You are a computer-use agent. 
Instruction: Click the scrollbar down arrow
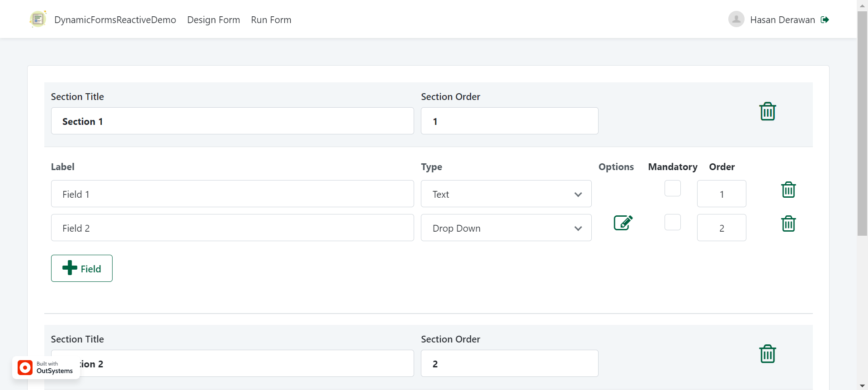pyautogui.click(x=862, y=386)
